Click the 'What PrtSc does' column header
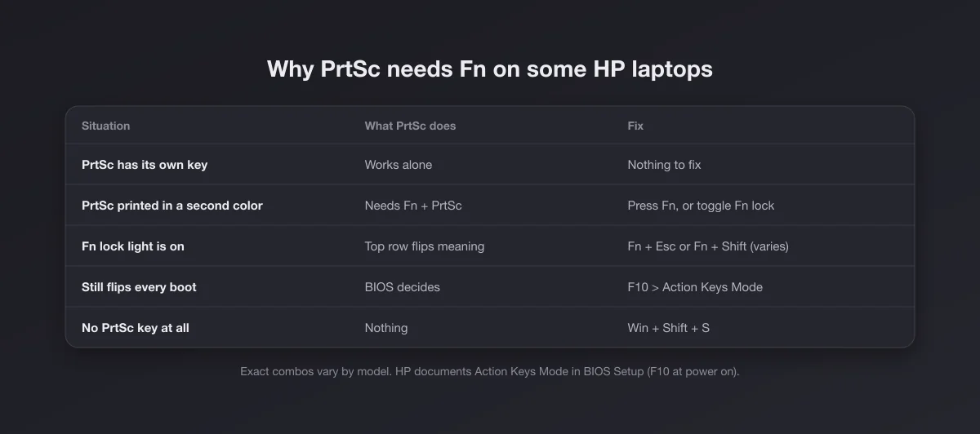The image size is (980, 434). click(410, 126)
